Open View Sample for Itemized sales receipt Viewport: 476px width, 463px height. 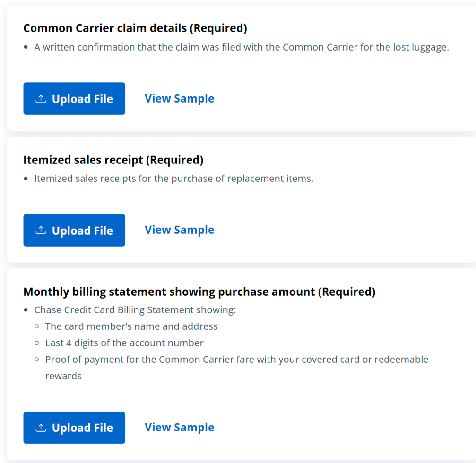179,230
